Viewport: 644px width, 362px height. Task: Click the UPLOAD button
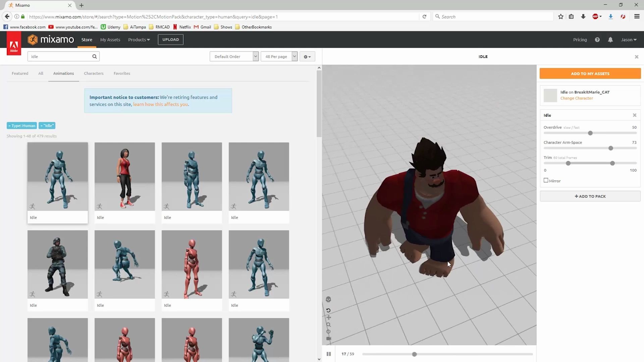pos(171,40)
